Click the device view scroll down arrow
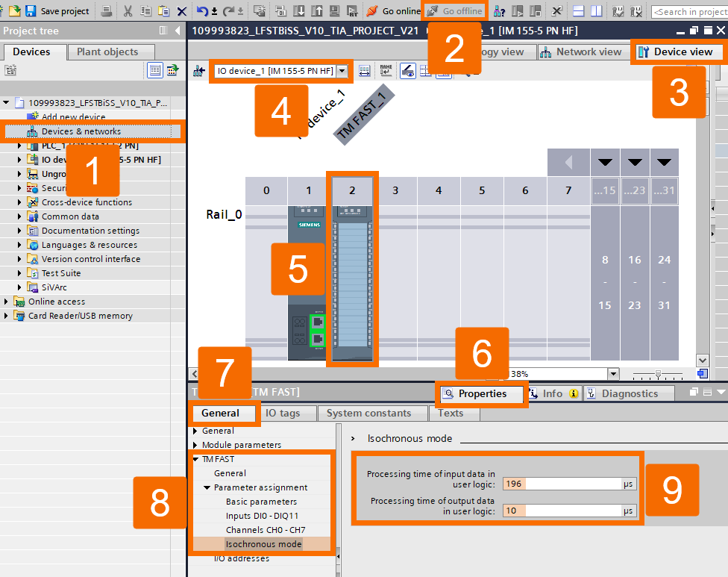Viewport: 728px width, 577px height. (702, 360)
